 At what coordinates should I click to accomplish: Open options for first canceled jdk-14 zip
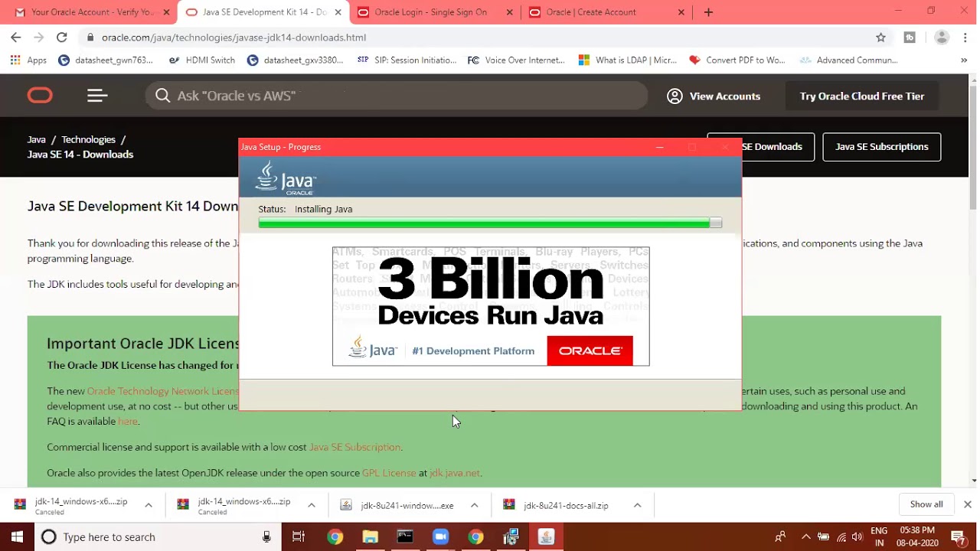[149, 505]
